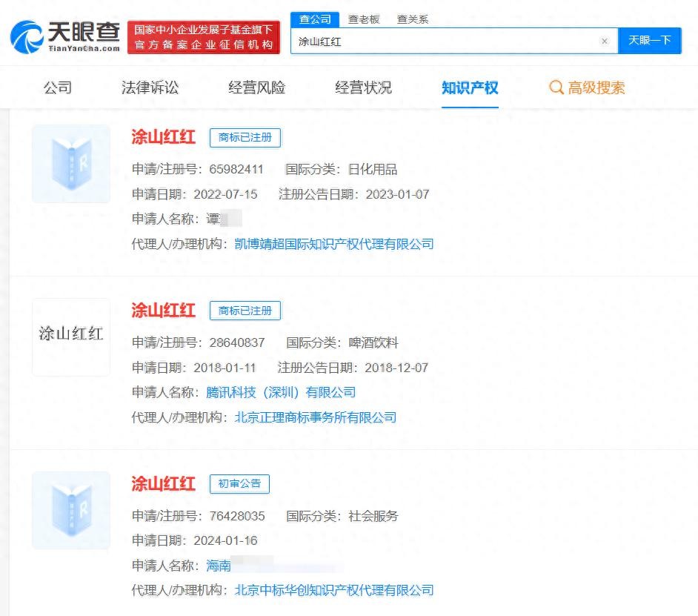698x616 pixels.
Task: Open the 经营风险 category tab
Action: 256,87
